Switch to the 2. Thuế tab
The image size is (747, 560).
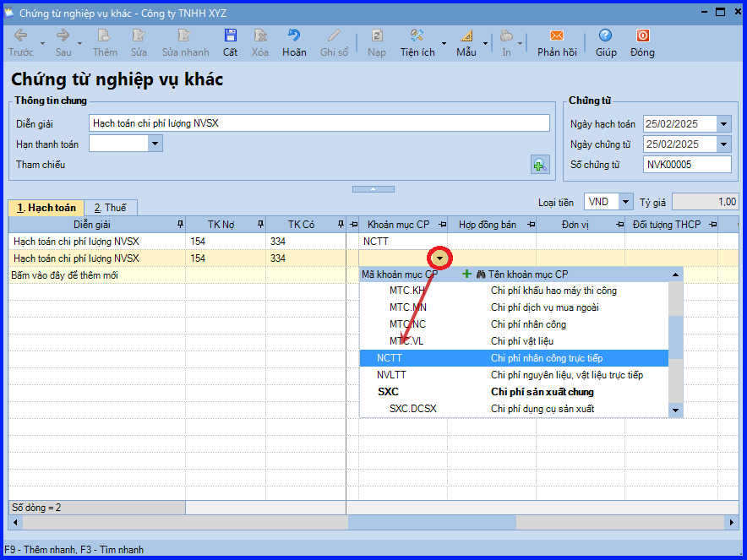[111, 208]
